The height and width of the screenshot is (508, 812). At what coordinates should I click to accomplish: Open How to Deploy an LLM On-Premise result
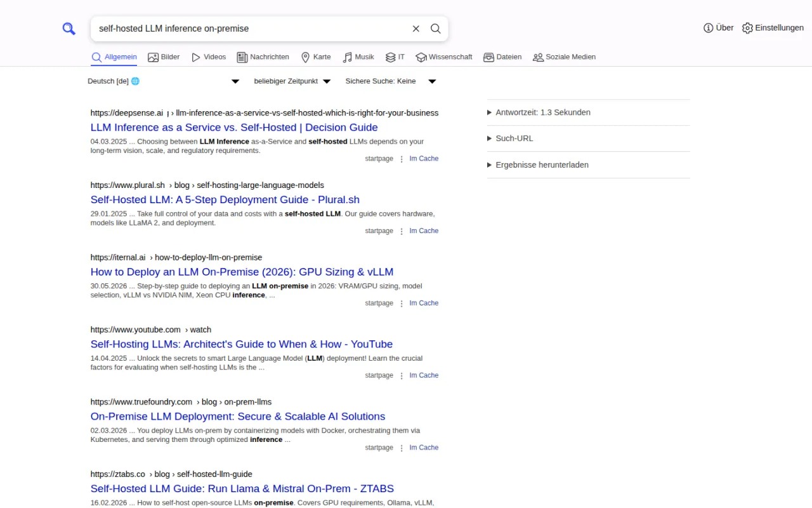[242, 272]
